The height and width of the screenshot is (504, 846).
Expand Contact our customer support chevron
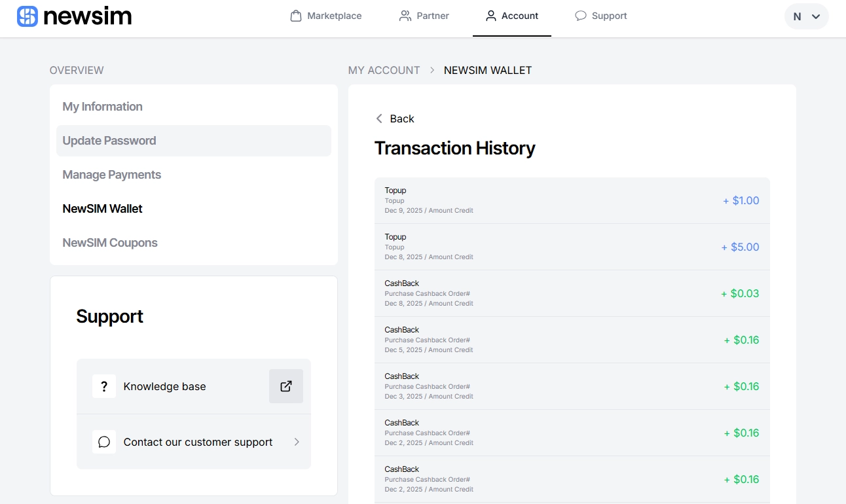297,442
